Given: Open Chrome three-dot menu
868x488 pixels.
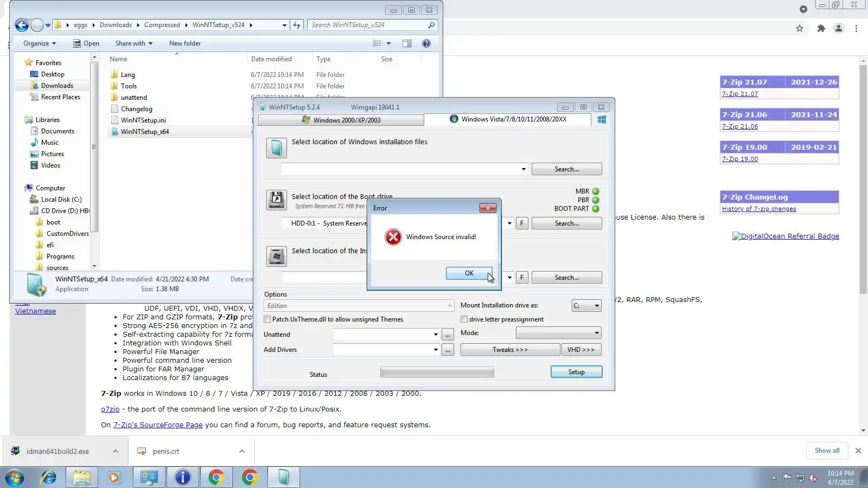Looking at the screenshot, I should [x=856, y=28].
